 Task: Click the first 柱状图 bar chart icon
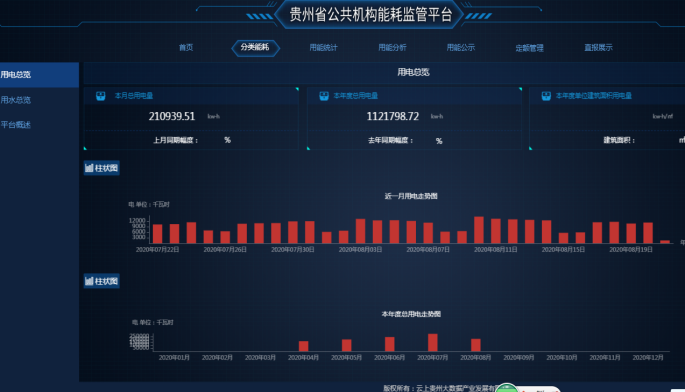89,168
